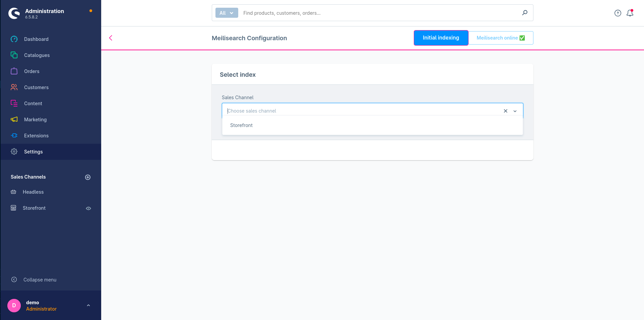Click the Administrator role label
This screenshot has width=644, height=320.
coord(41,309)
